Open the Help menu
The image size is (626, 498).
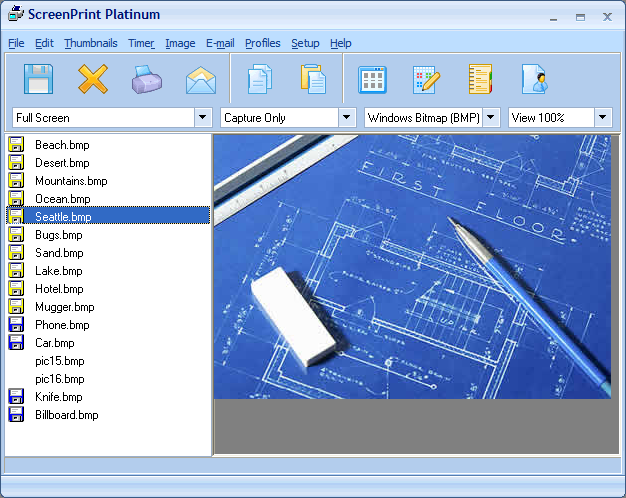341,43
